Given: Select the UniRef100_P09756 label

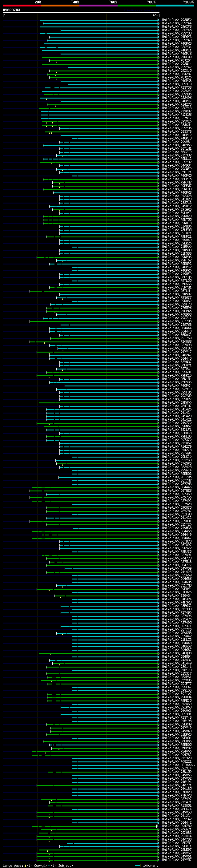Looking at the screenshot, I should click(177, 497).
